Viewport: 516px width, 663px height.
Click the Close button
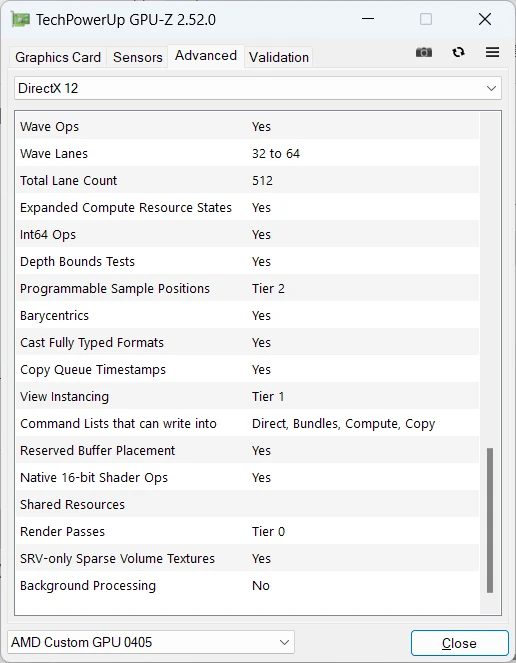click(x=459, y=643)
